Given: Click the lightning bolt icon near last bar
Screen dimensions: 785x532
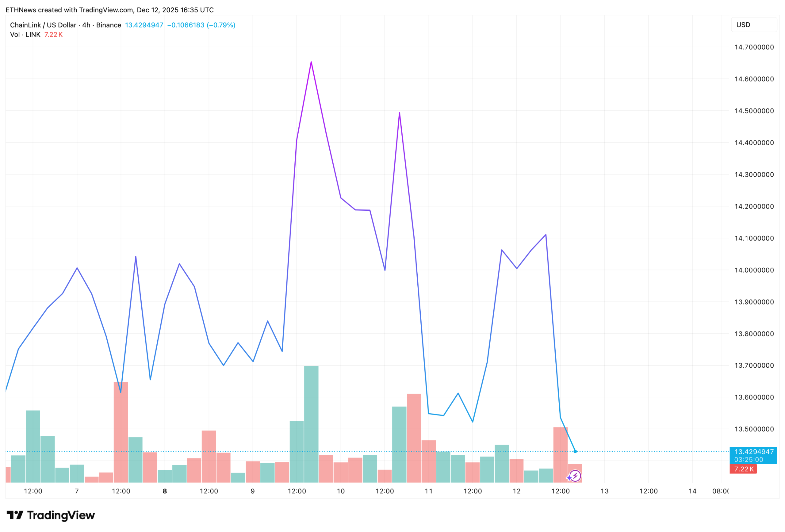Looking at the screenshot, I should click(575, 476).
